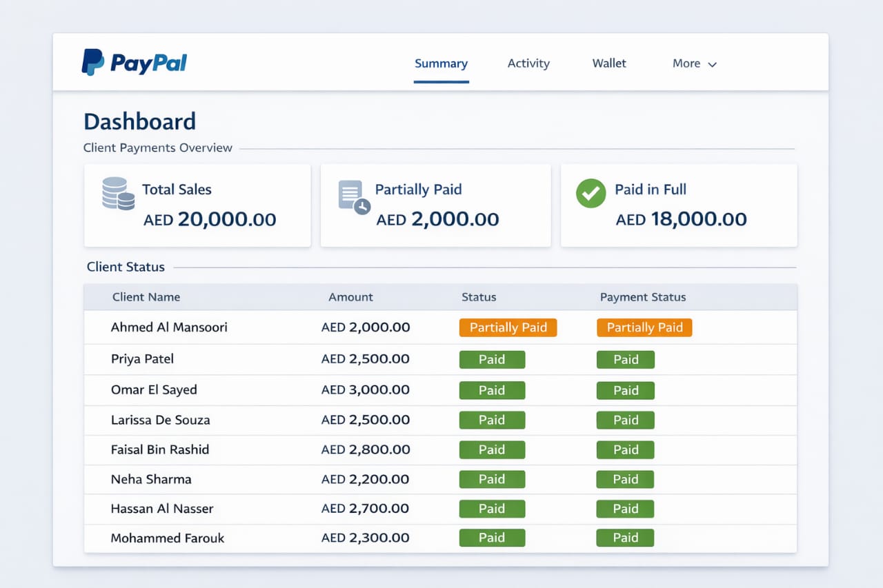Go to the Wallet tab
The height and width of the screenshot is (588, 883).
click(609, 63)
